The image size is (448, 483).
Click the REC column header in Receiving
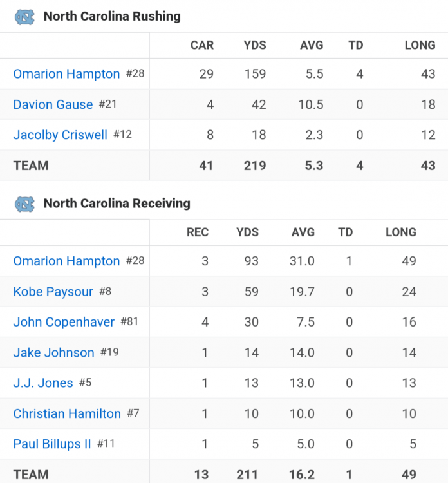coord(198,232)
